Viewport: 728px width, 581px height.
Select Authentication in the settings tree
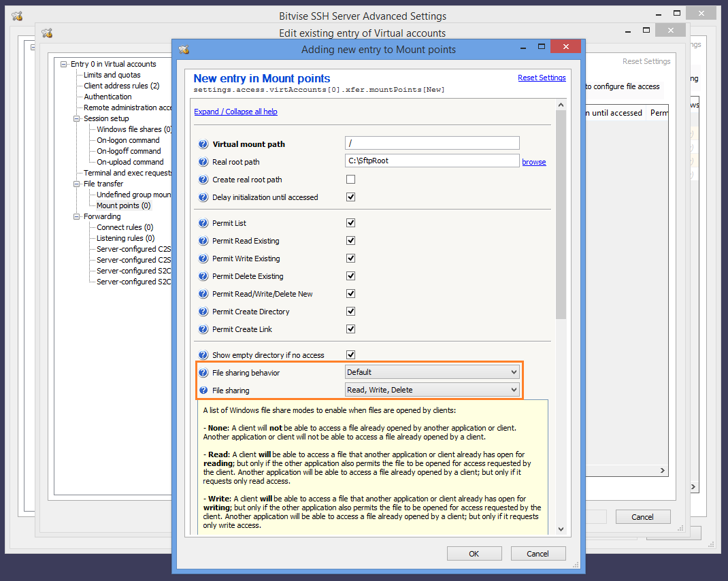(107, 97)
